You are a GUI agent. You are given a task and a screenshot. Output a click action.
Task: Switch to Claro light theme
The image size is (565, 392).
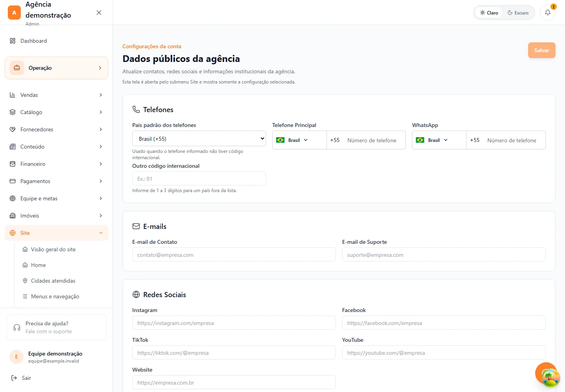[x=489, y=13]
